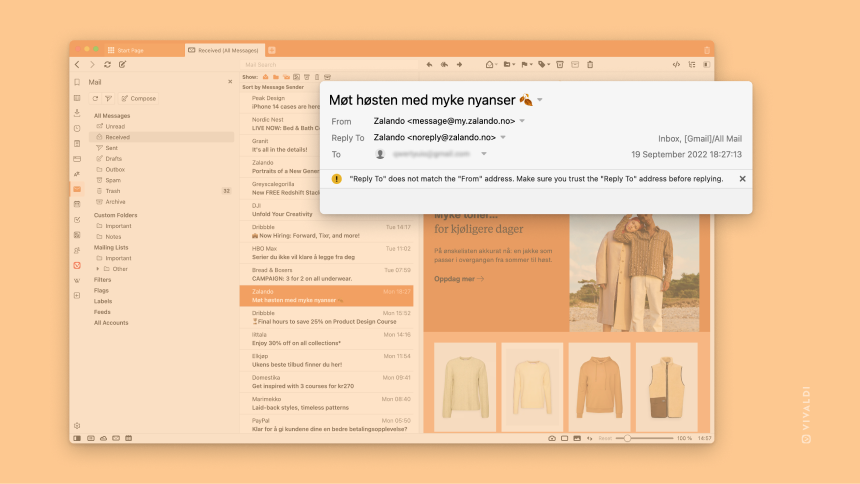Follow the Oppdag mer link

[x=459, y=279]
